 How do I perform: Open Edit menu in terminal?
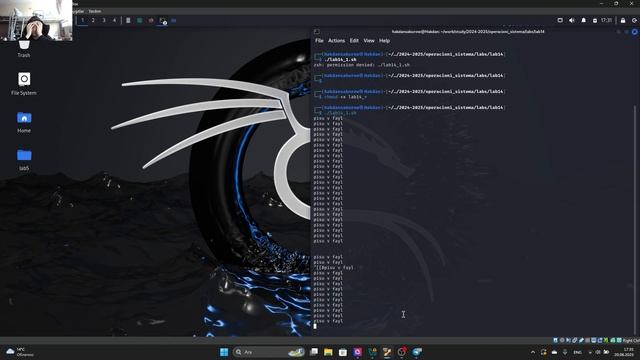[x=354, y=40]
